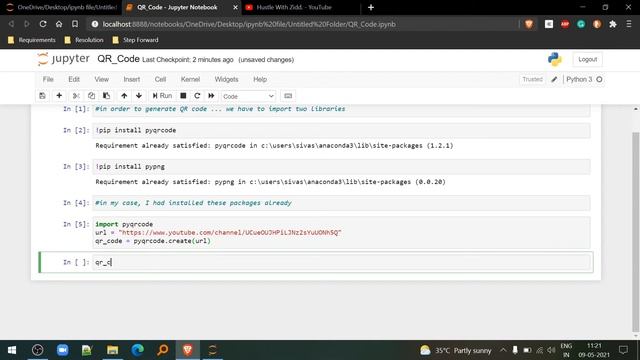This screenshot has width=640, height=360.
Task: Go to browser home page icon
Action: click(59, 24)
